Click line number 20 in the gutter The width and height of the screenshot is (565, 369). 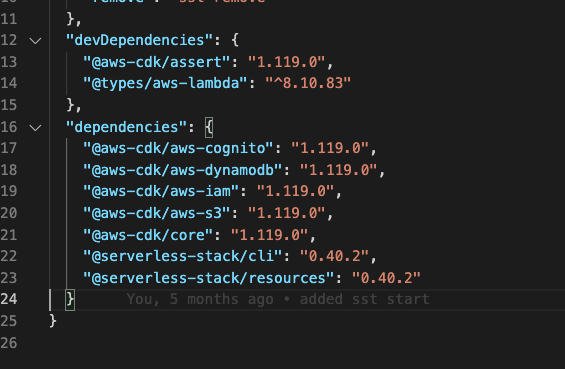[x=9, y=213]
